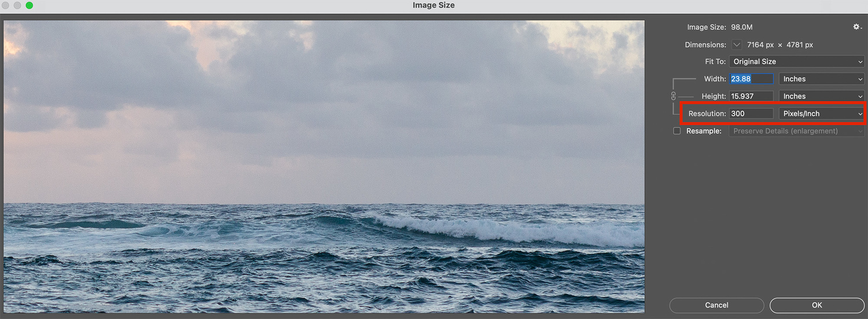Click the "Resample:" label

(704, 131)
